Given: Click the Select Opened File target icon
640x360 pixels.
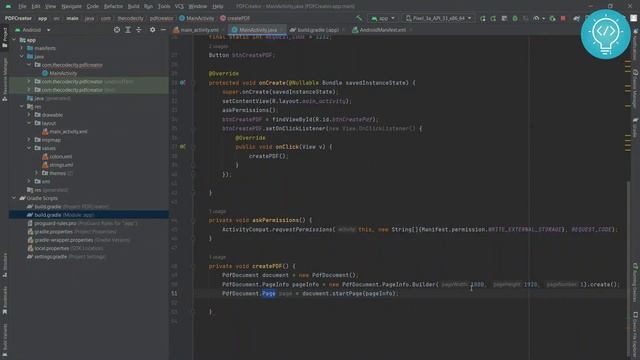Looking at the screenshot, I should tap(117, 30).
